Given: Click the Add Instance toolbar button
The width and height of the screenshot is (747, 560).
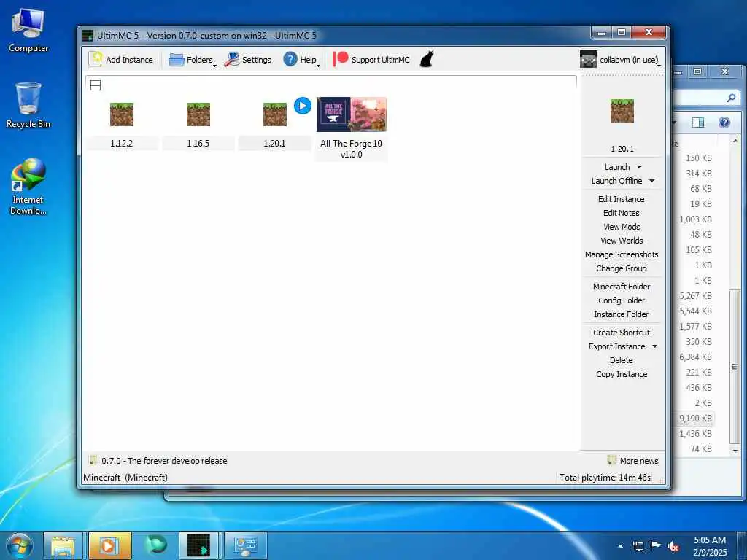Looking at the screenshot, I should point(121,60).
